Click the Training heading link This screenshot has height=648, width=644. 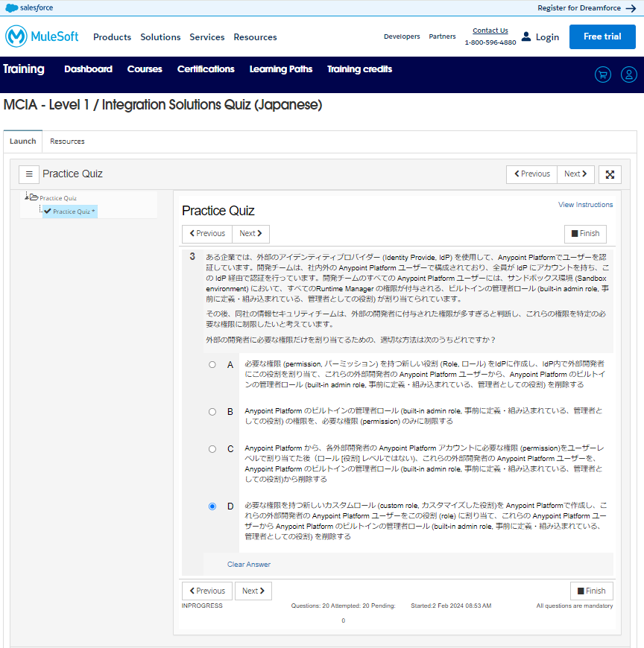(x=24, y=69)
